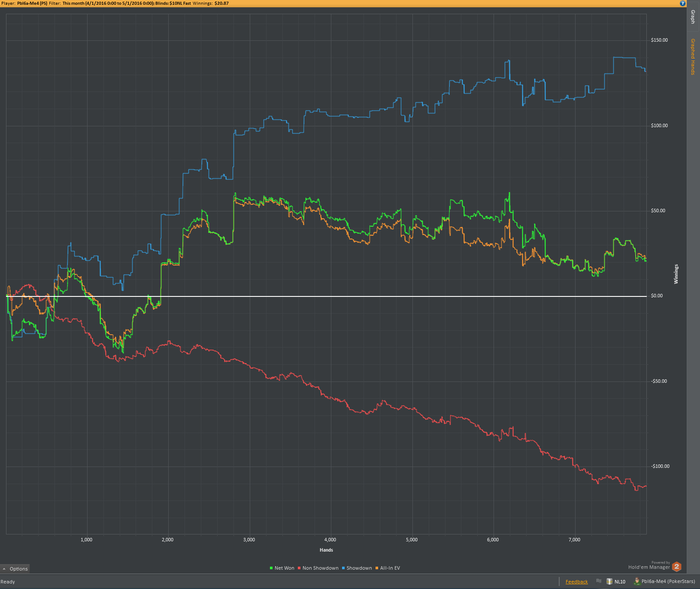The height and width of the screenshot is (589, 700).
Task: Click the Ready status text
Action: 8,581
